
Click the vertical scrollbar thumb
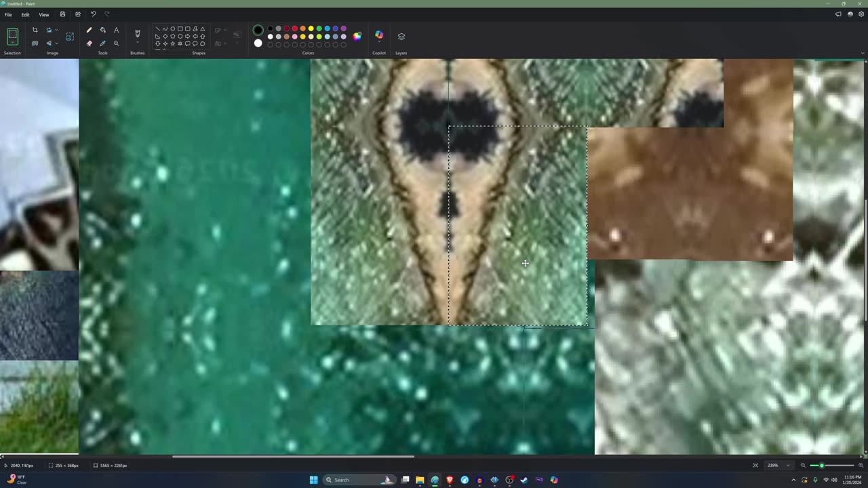[x=865, y=260]
